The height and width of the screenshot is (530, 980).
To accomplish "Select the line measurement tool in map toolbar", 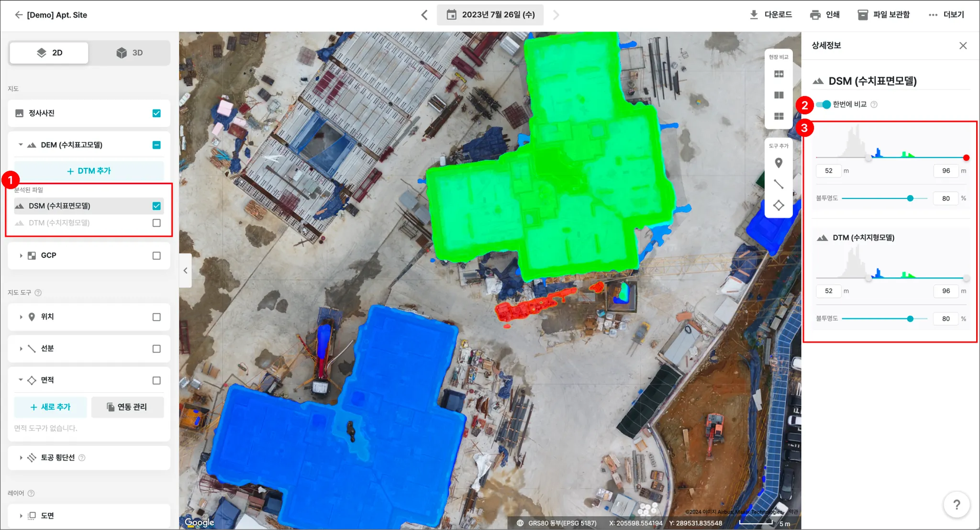I will 779,184.
